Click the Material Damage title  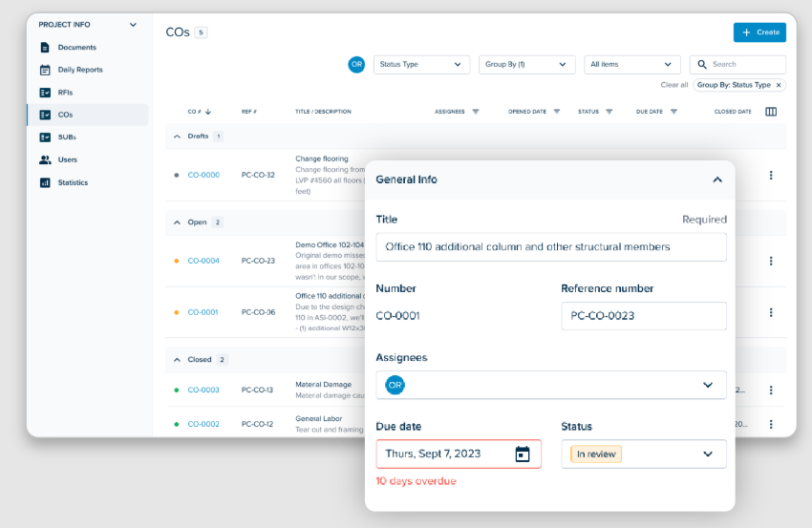coord(323,385)
